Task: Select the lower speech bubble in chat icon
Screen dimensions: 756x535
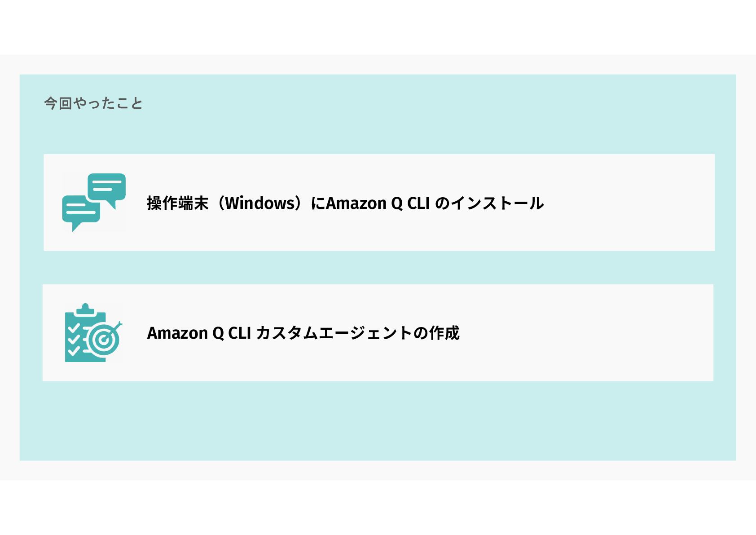Action: coord(81,210)
